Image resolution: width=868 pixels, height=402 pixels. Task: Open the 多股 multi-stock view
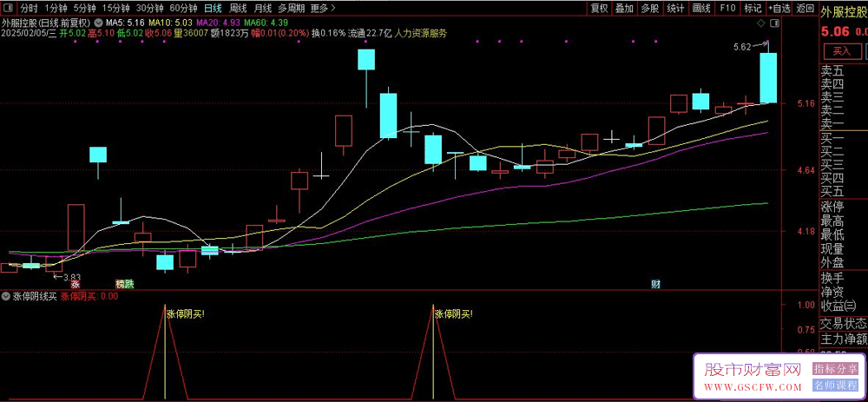pos(650,9)
